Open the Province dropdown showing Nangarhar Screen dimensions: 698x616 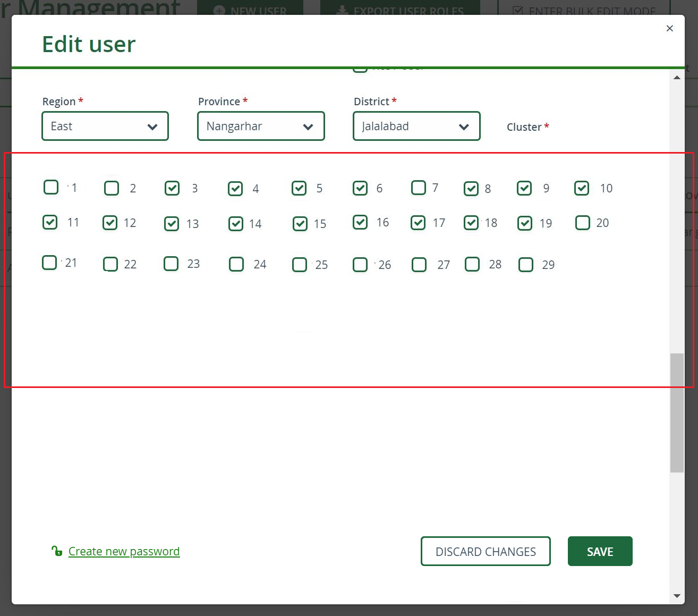click(260, 126)
